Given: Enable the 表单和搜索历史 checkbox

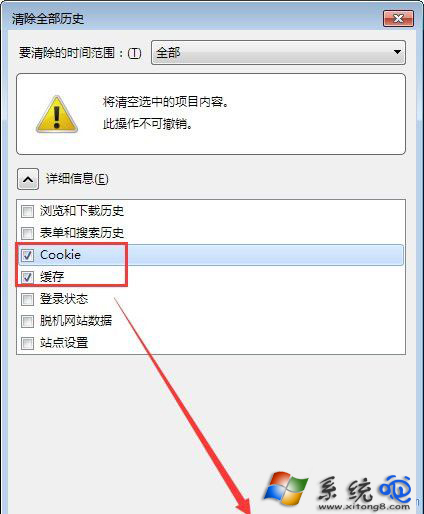Looking at the screenshot, I should [27, 233].
